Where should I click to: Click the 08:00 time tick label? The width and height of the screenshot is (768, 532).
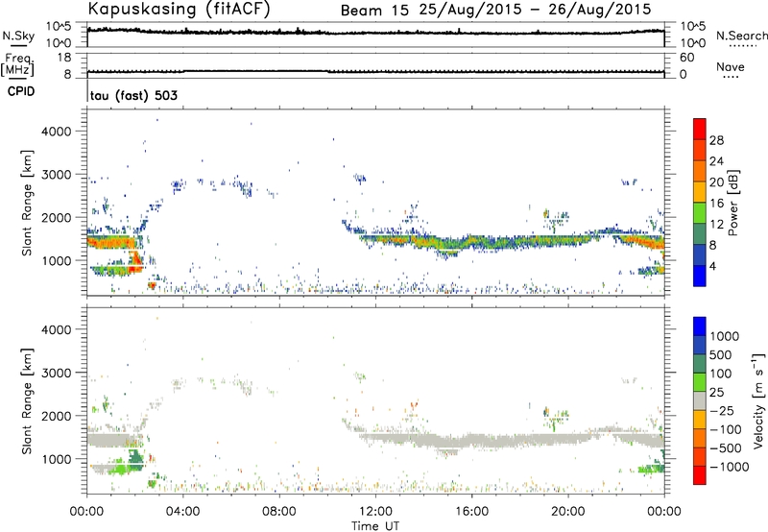(279, 512)
